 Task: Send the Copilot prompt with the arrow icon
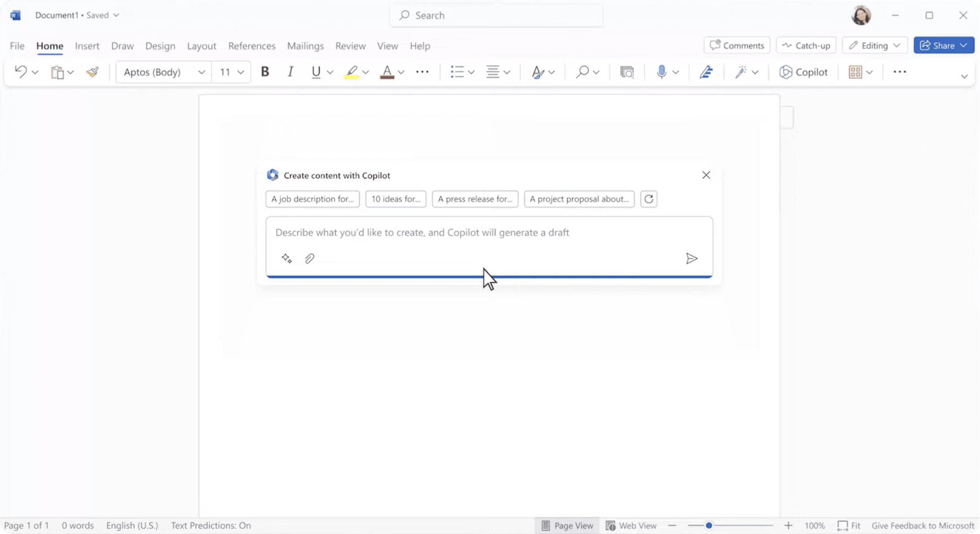click(x=691, y=258)
